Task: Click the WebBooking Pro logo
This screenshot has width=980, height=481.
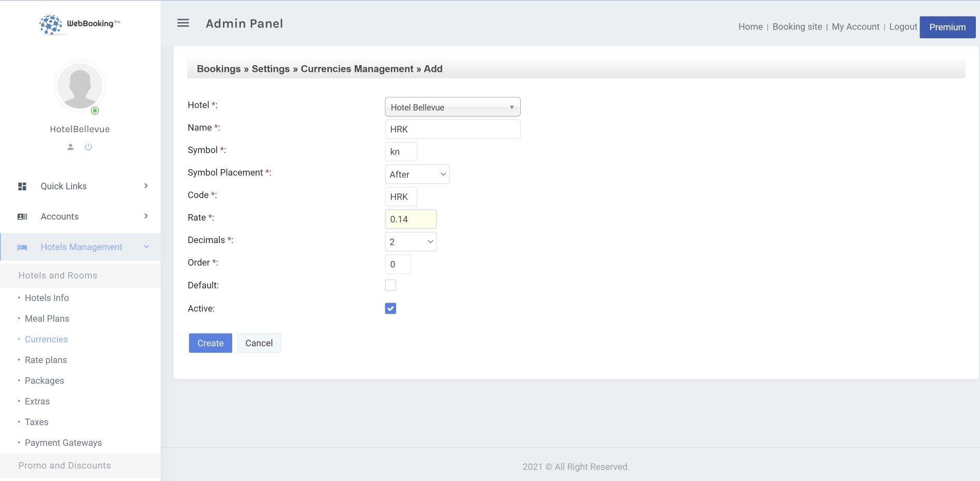Action: point(80,24)
